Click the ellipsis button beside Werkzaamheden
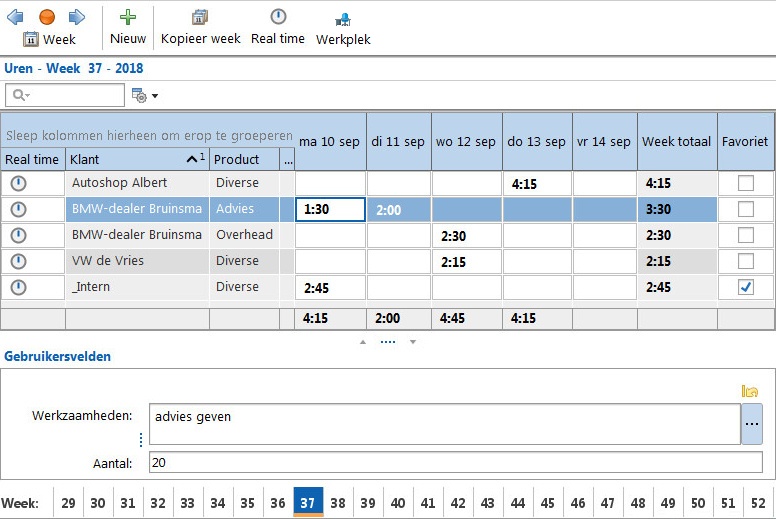Screen dimensions: 776x519 click(x=752, y=424)
